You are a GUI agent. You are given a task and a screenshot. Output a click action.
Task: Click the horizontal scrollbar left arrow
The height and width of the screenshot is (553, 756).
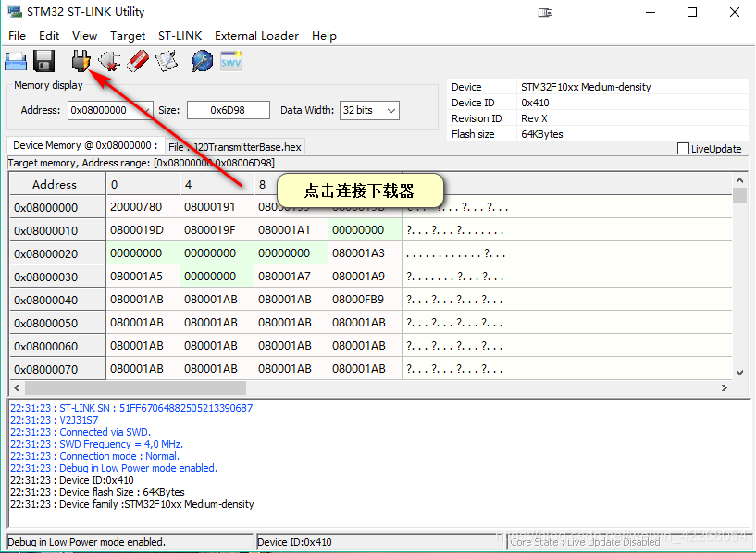pyautogui.click(x=17, y=387)
